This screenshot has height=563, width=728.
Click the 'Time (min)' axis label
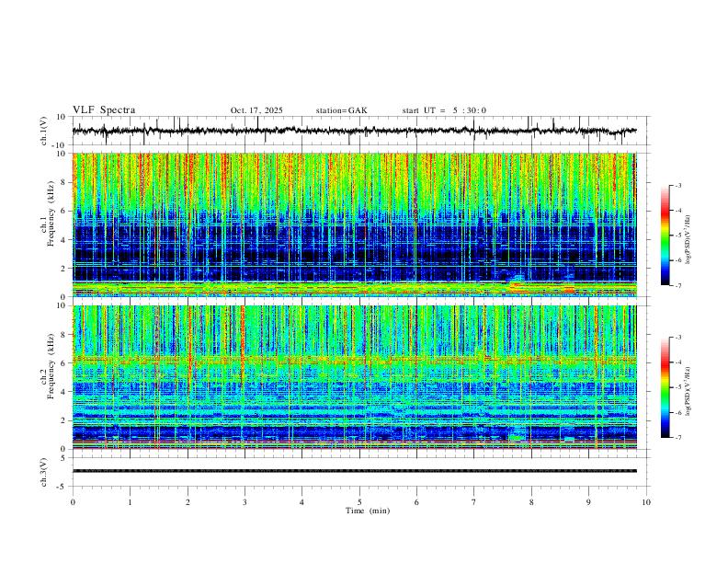click(x=368, y=511)
